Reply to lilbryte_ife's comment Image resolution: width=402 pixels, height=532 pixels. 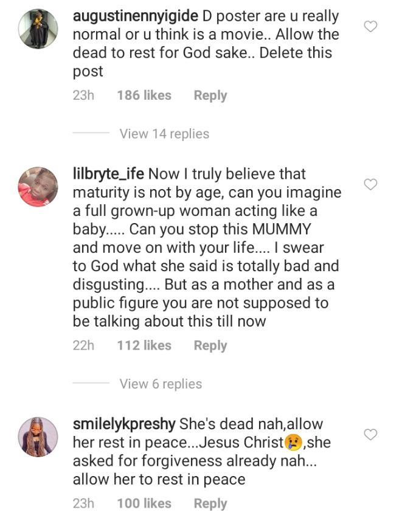[210, 345]
